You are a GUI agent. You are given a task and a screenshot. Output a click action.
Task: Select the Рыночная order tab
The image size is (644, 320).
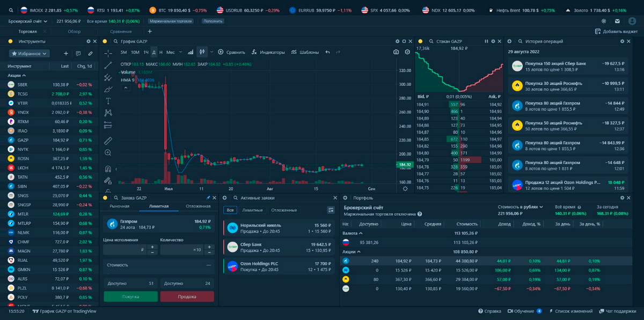point(120,206)
